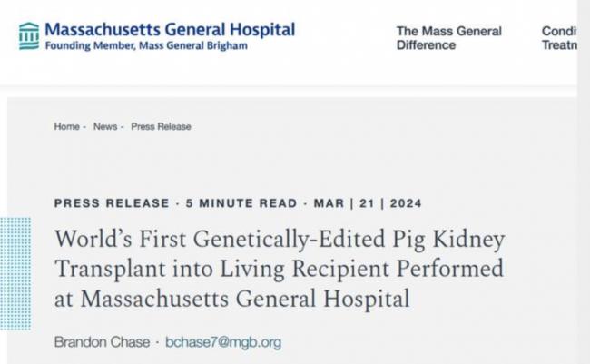Select Press Release breadcrumb link

coord(161,127)
